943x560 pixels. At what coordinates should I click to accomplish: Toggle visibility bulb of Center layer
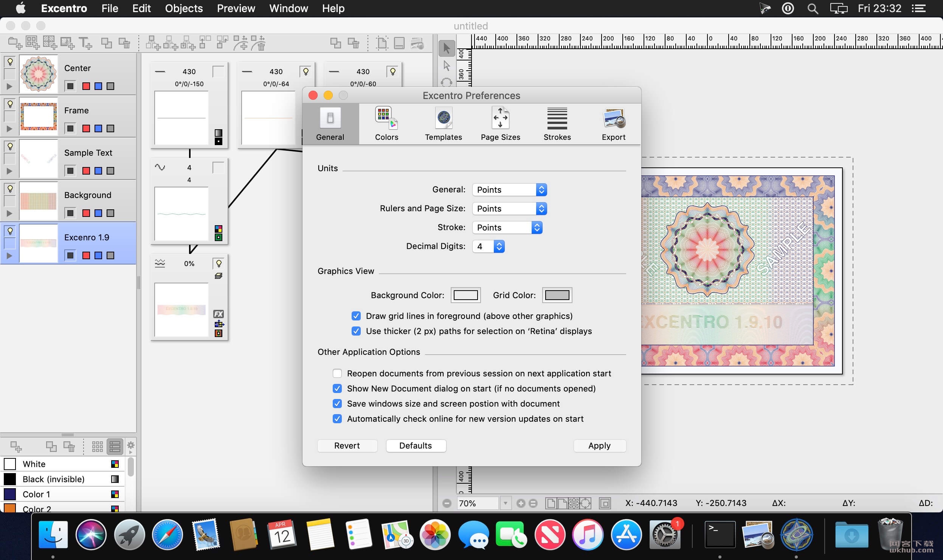tap(10, 62)
